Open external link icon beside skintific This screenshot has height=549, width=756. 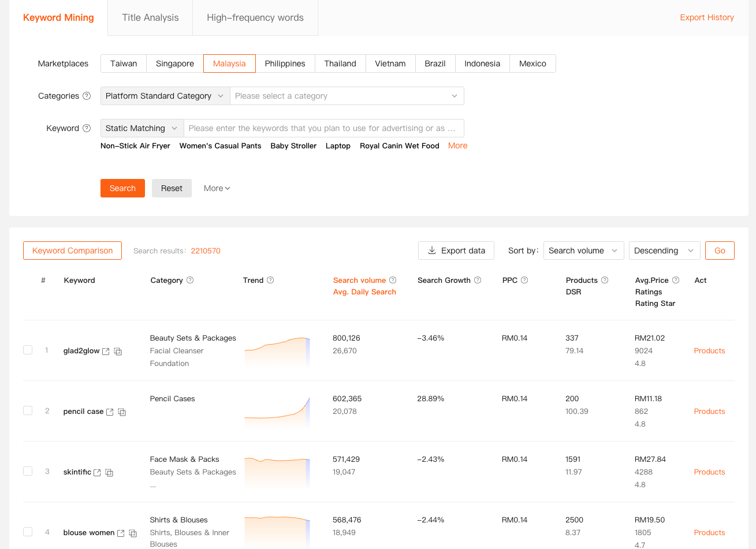click(97, 473)
